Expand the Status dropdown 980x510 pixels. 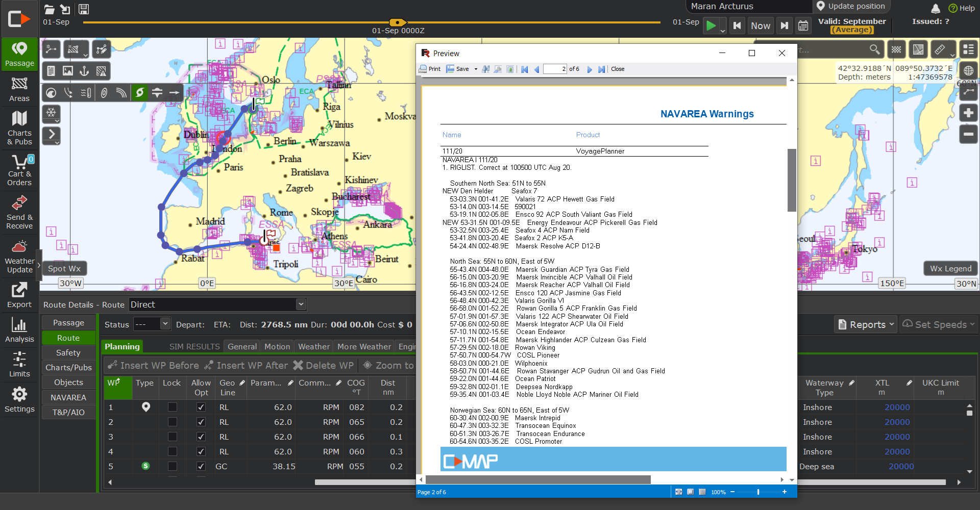click(165, 324)
